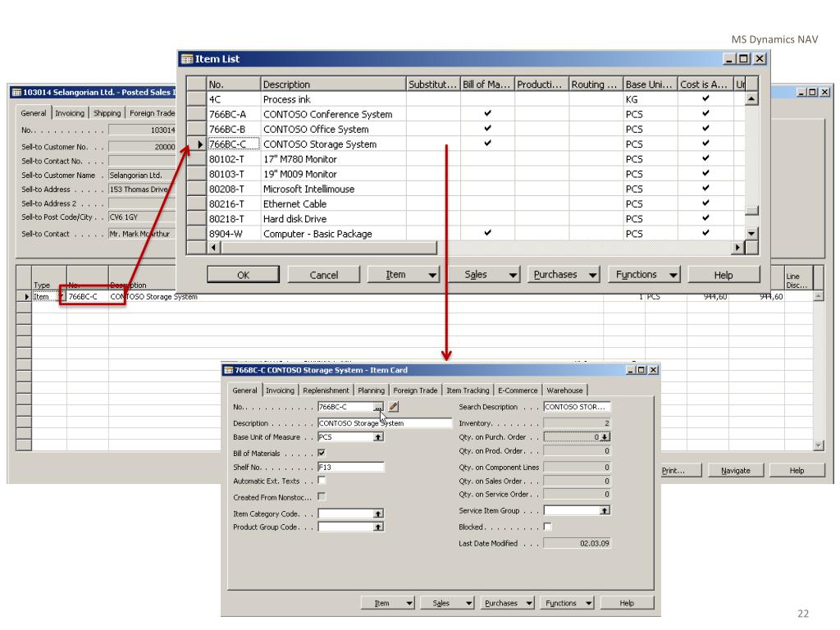Open Item dropdown on Item Card
The width and height of the screenshot is (840, 630).
(388, 603)
